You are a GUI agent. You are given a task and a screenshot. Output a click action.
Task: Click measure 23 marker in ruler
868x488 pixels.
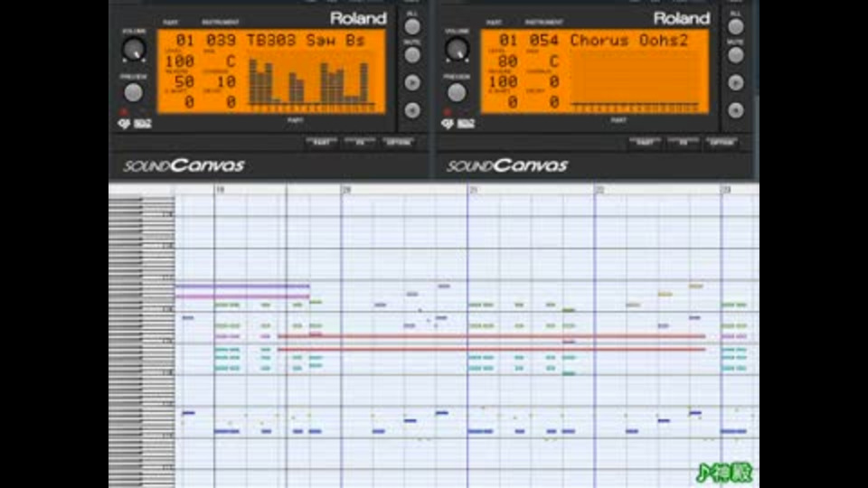[x=726, y=190]
